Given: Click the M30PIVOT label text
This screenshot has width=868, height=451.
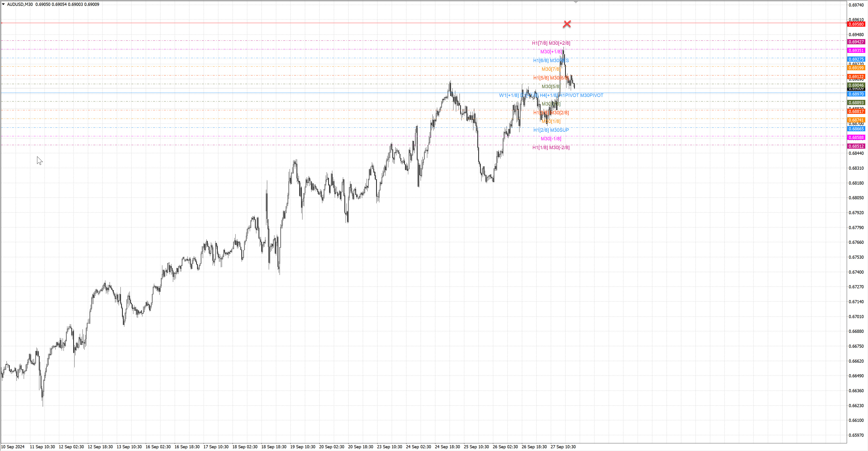Looking at the screenshot, I should coord(592,95).
